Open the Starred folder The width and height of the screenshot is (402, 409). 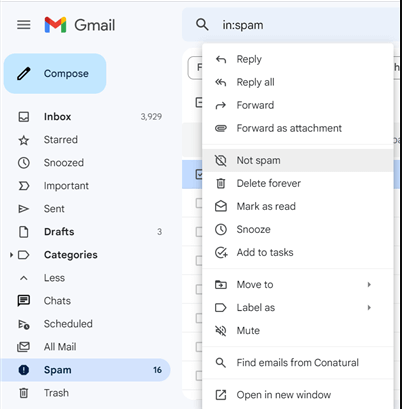coord(85,140)
